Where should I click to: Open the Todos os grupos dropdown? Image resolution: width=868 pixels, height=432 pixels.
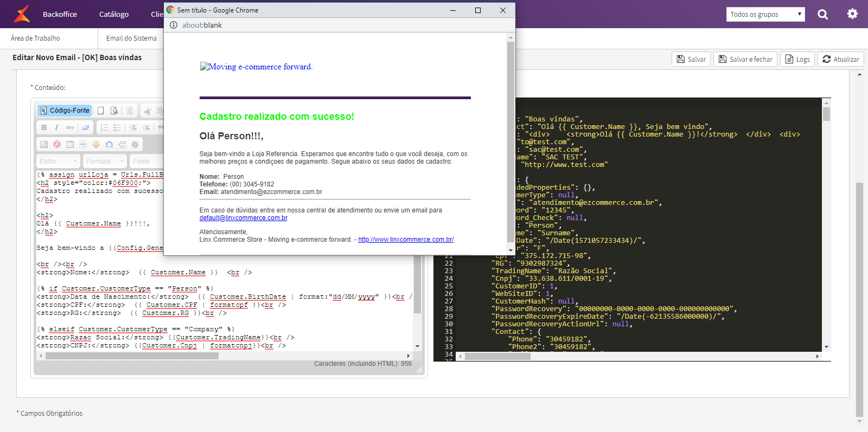click(765, 15)
